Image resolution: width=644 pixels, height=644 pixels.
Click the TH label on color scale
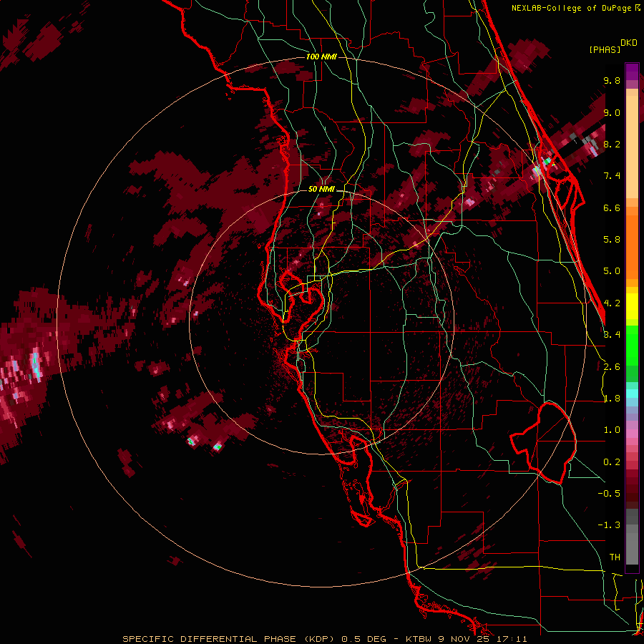[615, 557]
